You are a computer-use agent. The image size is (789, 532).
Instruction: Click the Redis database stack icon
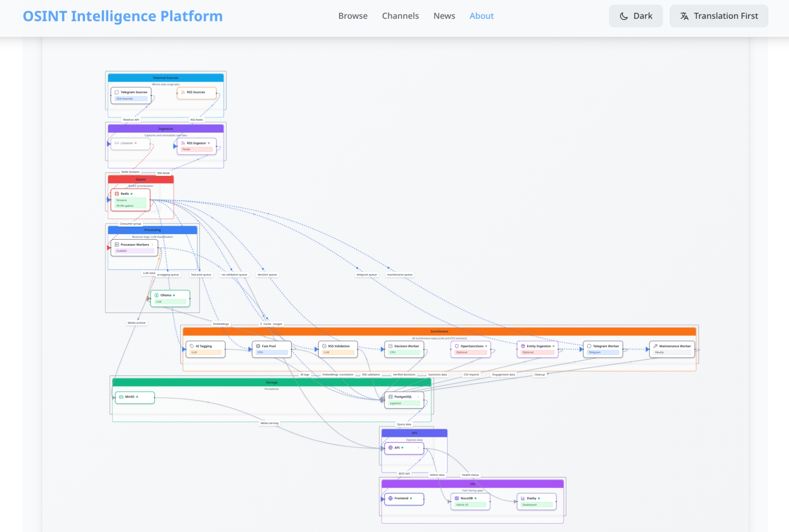[x=117, y=194]
